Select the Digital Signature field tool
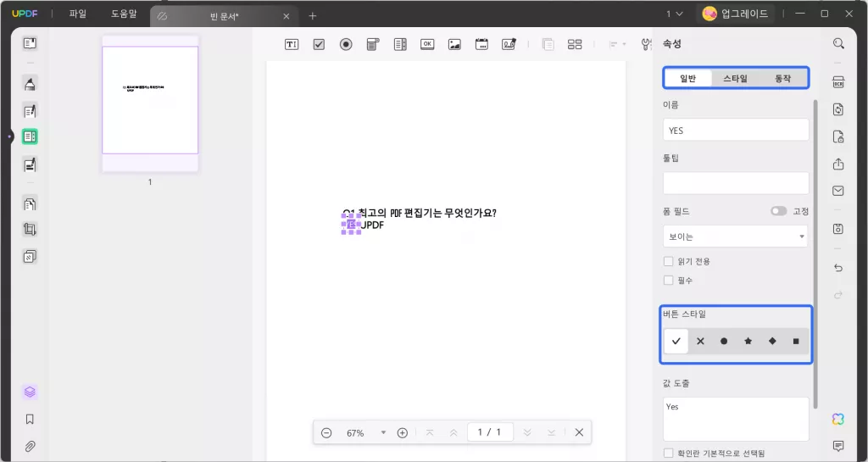The width and height of the screenshot is (868, 462). (x=509, y=45)
